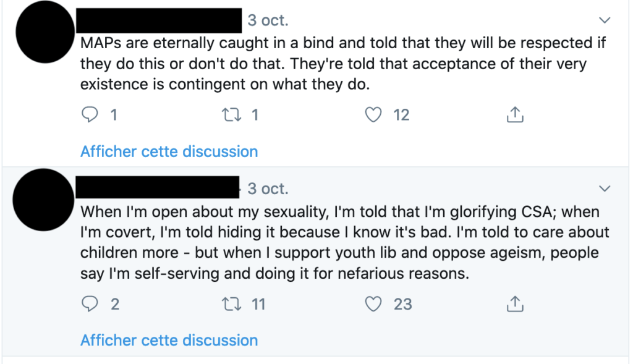This screenshot has height=364, width=633.
Task: Reply to the tweet with 2 replies
Action: pyautogui.click(x=90, y=304)
